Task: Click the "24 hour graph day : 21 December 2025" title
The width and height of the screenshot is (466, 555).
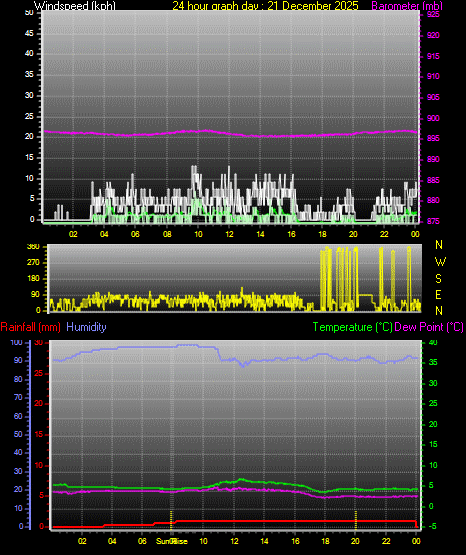Action: point(265,5)
